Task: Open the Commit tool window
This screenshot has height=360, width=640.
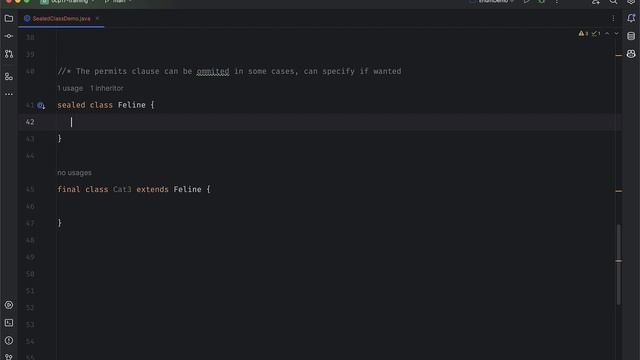Action: (9, 36)
